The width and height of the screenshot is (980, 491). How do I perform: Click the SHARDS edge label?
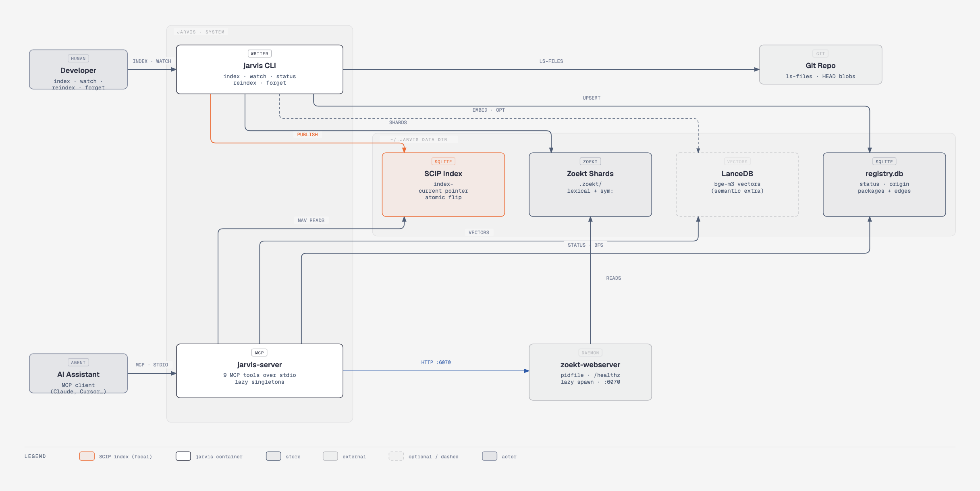(x=398, y=123)
